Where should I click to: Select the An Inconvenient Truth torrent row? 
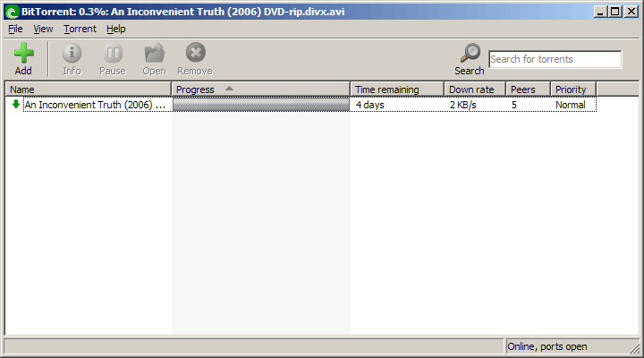(x=95, y=106)
